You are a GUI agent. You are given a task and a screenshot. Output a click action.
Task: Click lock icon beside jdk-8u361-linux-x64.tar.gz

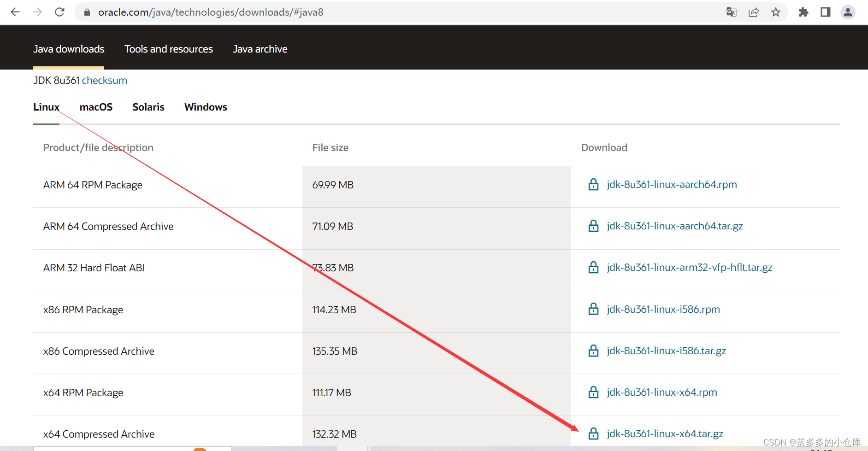[594, 433]
